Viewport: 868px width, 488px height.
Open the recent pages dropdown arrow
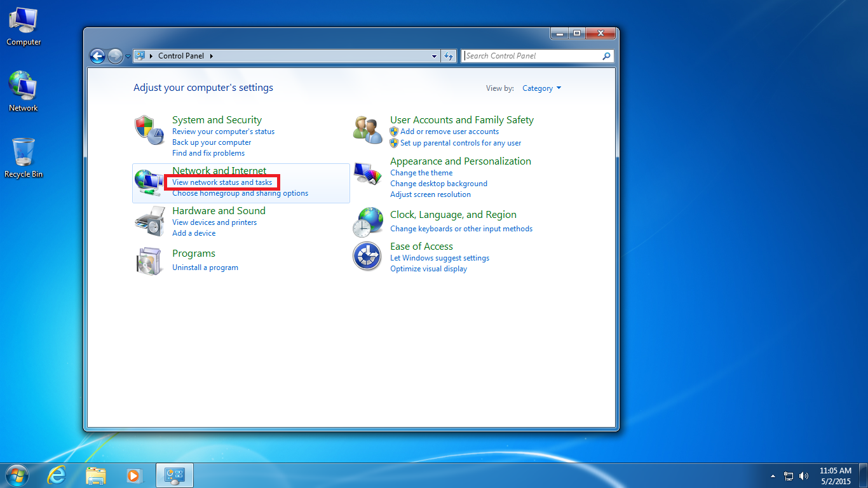tap(128, 56)
